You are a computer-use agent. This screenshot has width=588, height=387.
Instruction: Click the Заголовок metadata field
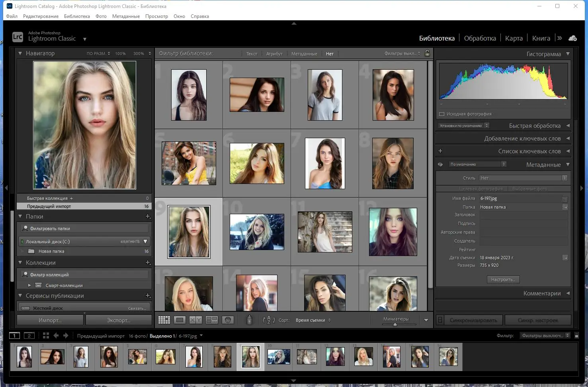coord(524,215)
